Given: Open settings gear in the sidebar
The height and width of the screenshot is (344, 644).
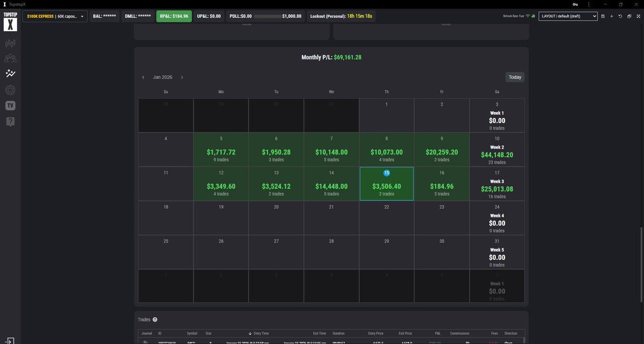Looking at the screenshot, I should pos(10,90).
